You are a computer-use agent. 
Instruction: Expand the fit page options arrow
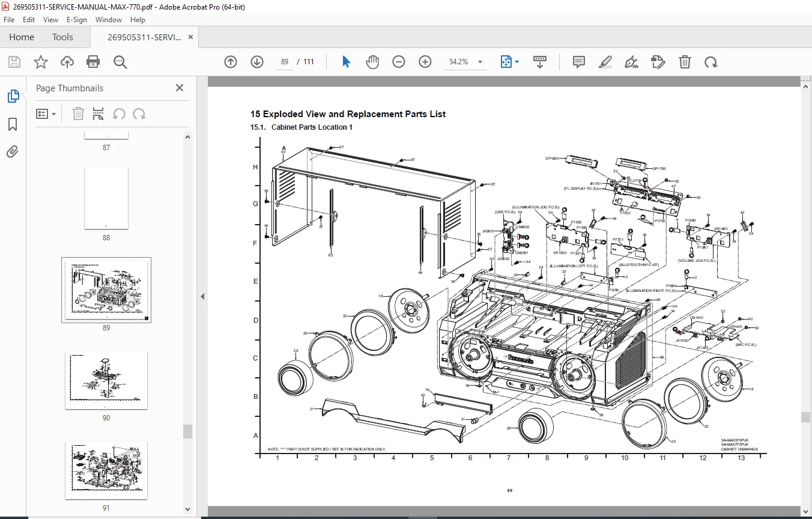point(517,62)
